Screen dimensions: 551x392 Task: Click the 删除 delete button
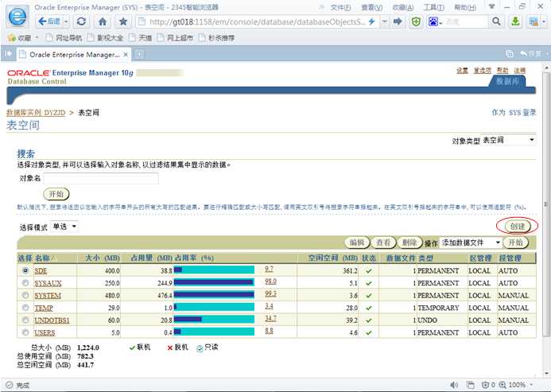click(409, 243)
